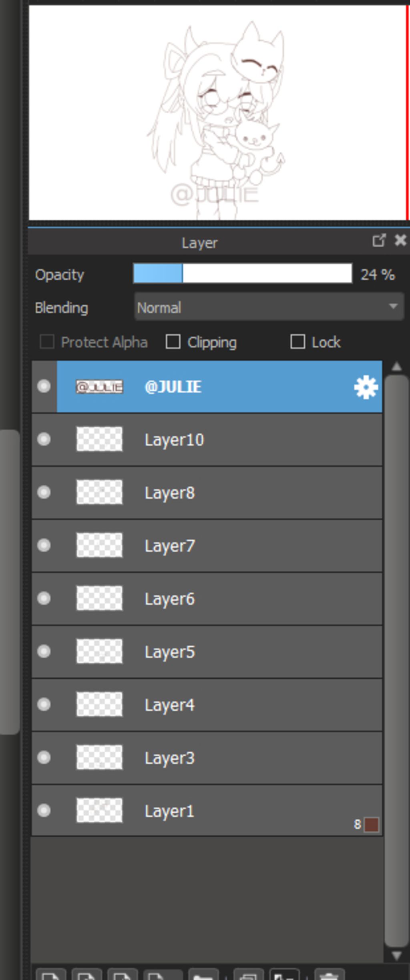The width and height of the screenshot is (410, 980).
Task: Open settings gear for @JULIE layer
Action: (x=366, y=387)
